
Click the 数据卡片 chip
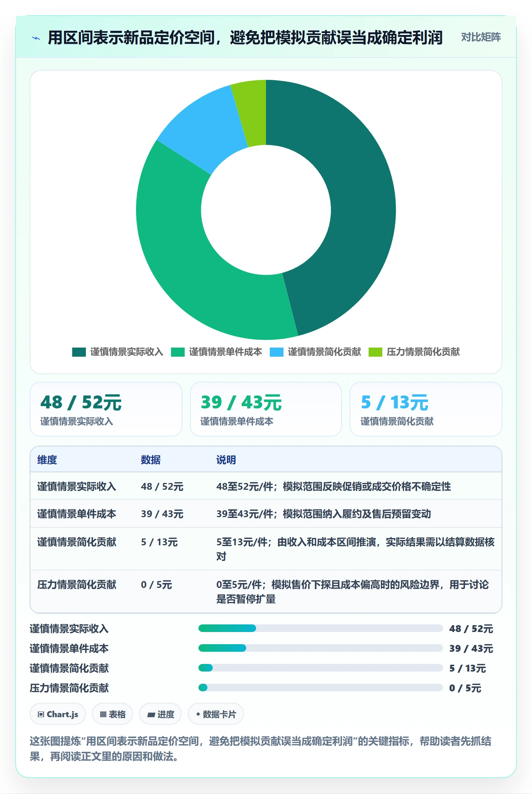tap(216, 714)
